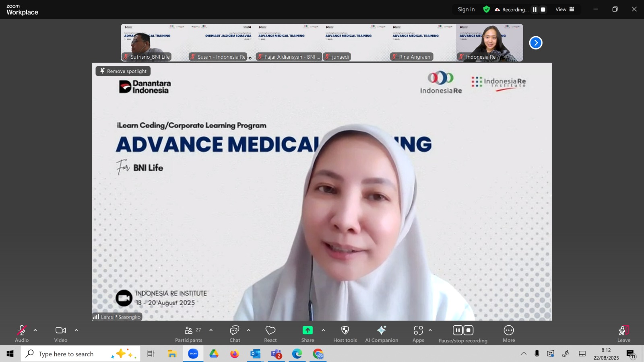Open the View layout menu
Image resolution: width=644 pixels, height=362 pixels.
click(x=565, y=10)
